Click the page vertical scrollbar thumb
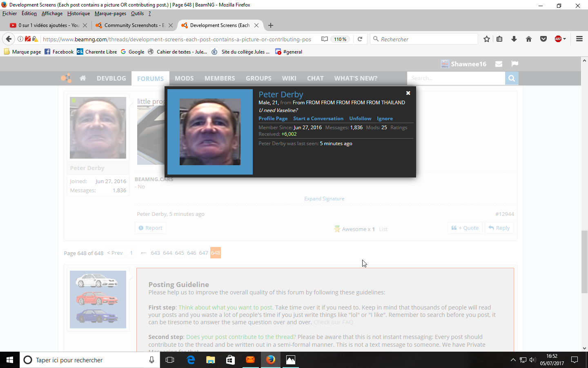This screenshot has height=368, width=588. pos(585,262)
